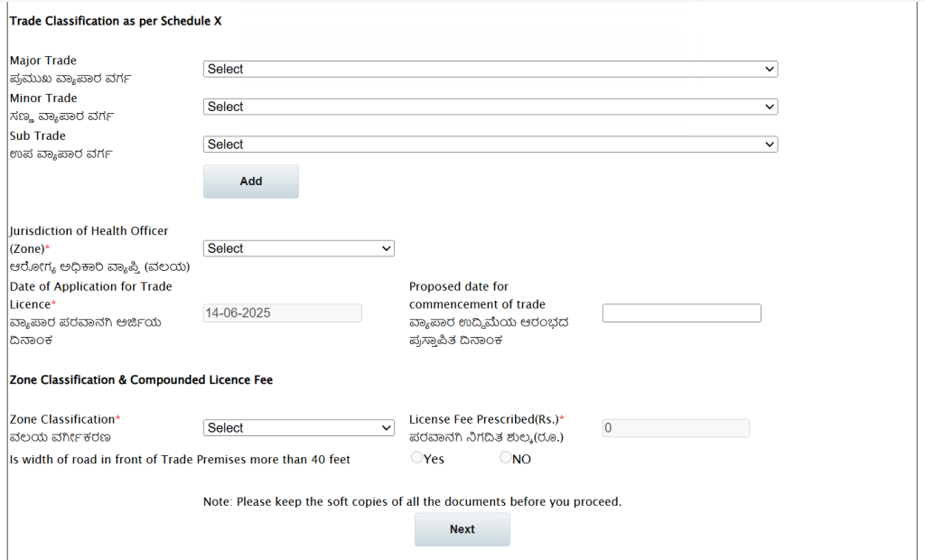Viewport: 925px width, 560px height.
Task: Click the Trade Classification as per Schedule X heading
Action: pos(115,21)
